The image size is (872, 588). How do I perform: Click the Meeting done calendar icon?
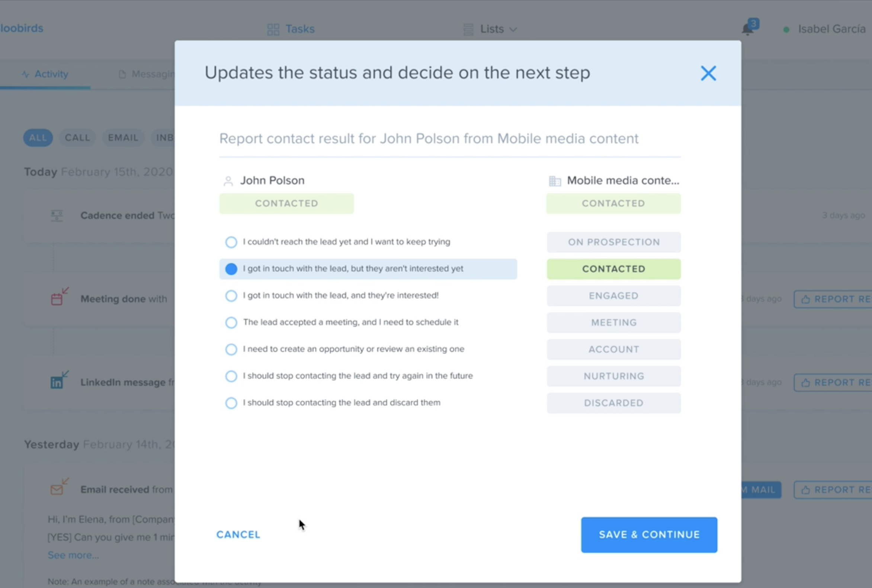(x=59, y=297)
